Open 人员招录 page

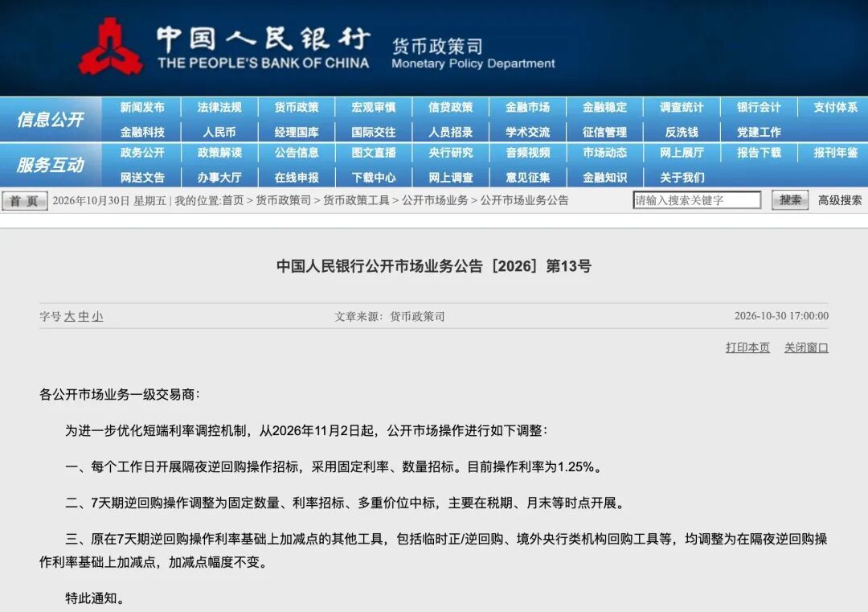[x=451, y=133]
